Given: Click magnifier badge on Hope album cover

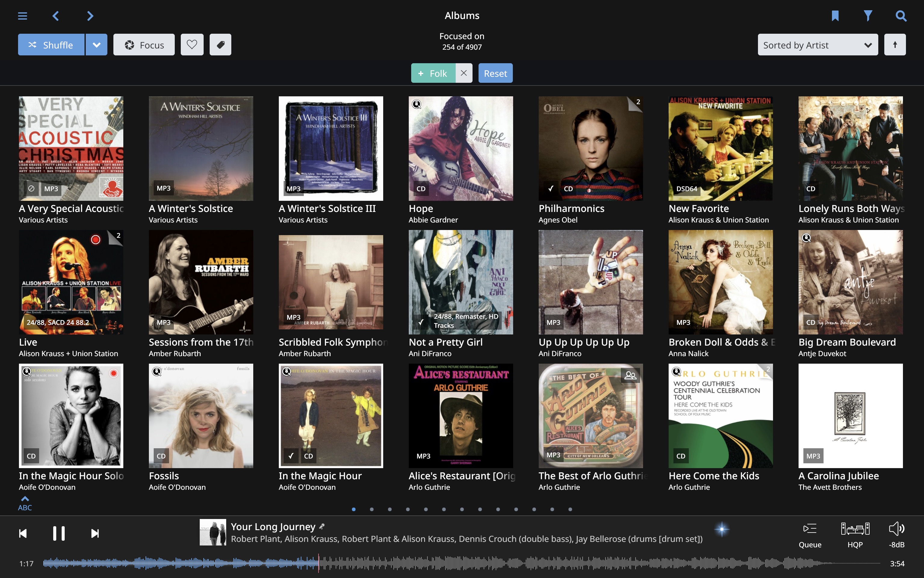Looking at the screenshot, I should click(417, 104).
